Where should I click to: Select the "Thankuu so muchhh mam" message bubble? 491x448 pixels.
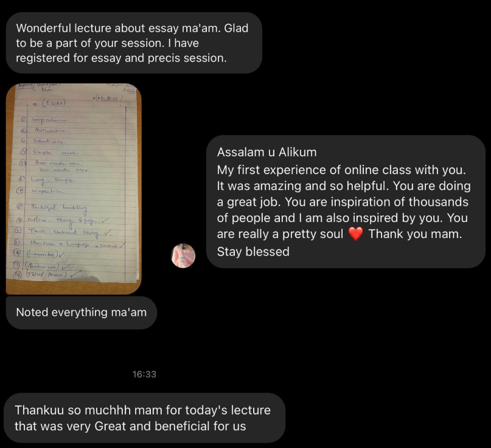pos(145,418)
